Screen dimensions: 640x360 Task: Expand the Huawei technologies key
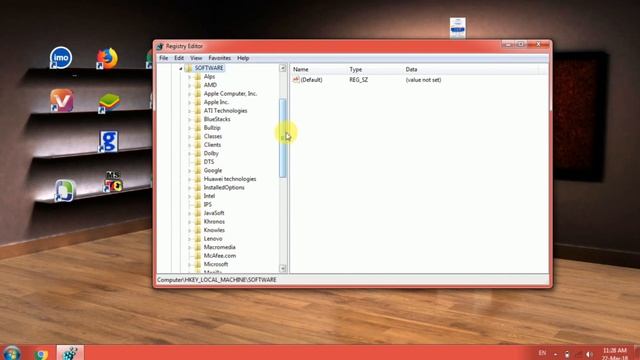190,179
